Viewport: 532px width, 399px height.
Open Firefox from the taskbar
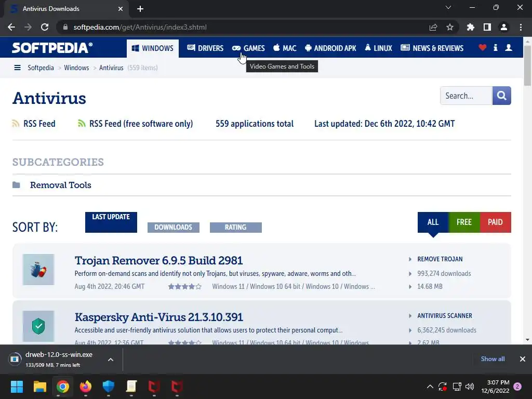(86, 387)
